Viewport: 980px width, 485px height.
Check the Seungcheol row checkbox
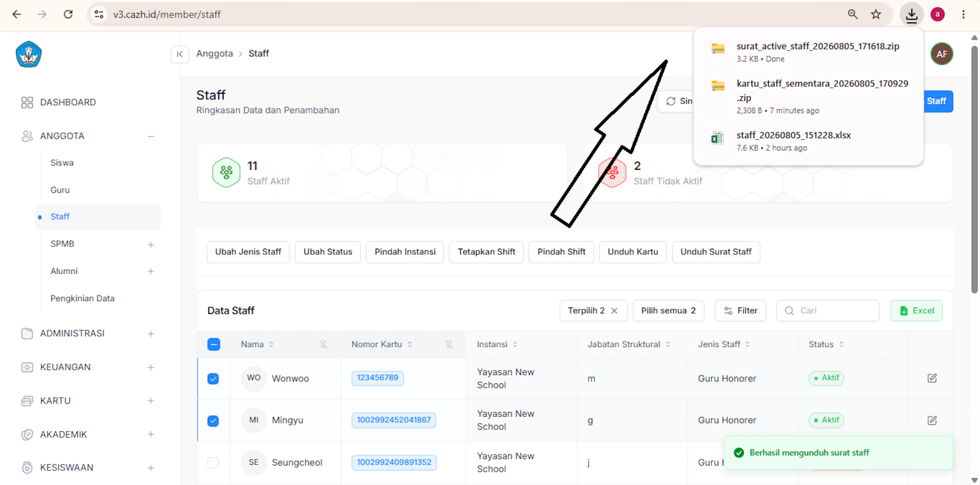(x=213, y=463)
